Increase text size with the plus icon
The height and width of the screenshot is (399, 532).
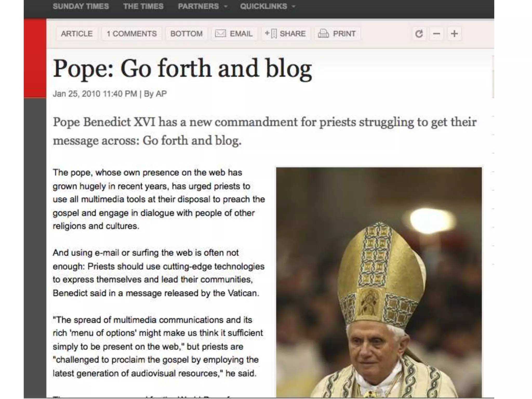tap(454, 34)
